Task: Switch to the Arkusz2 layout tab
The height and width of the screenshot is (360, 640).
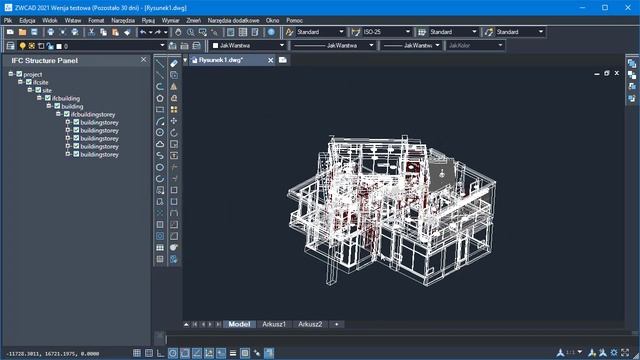Action: click(x=310, y=324)
